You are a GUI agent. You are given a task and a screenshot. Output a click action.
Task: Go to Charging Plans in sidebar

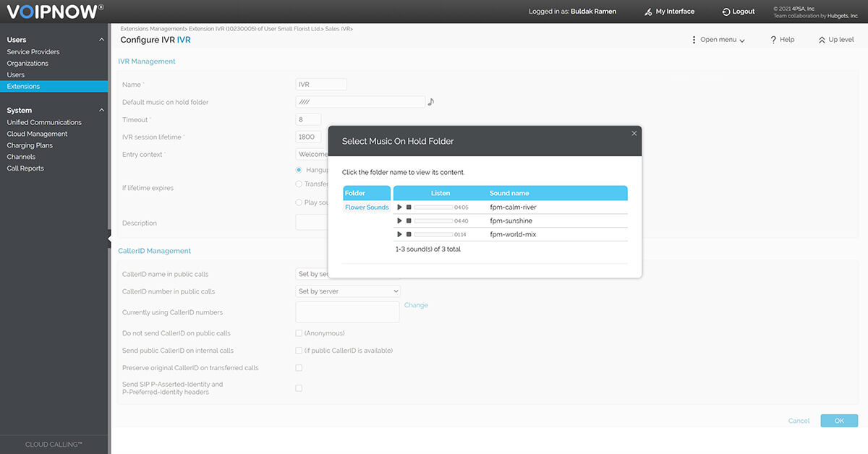pos(30,145)
